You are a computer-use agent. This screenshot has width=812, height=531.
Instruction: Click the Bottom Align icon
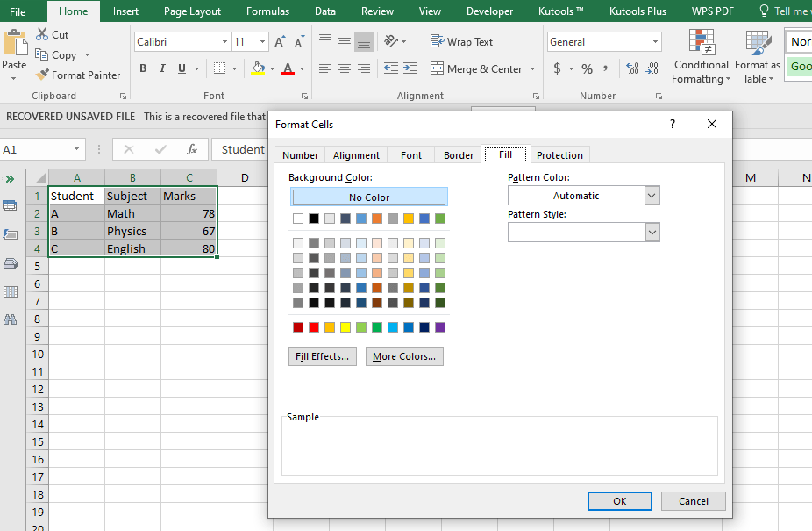364,41
